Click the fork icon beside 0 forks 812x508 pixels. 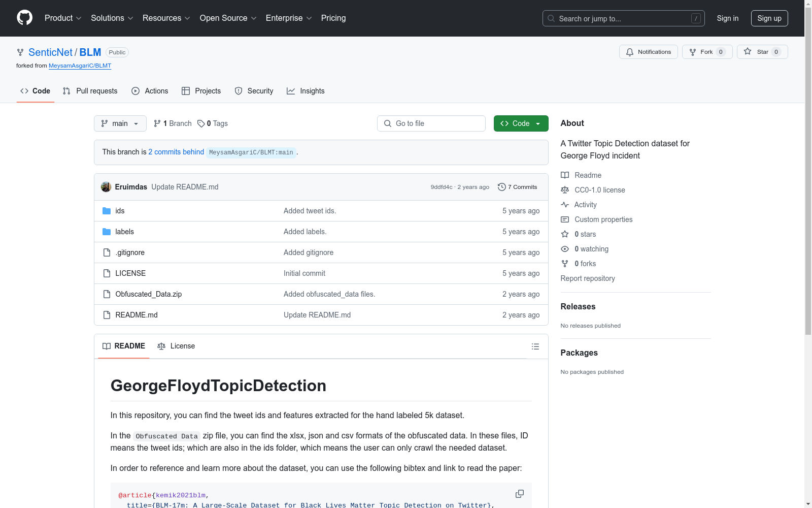pyautogui.click(x=565, y=264)
